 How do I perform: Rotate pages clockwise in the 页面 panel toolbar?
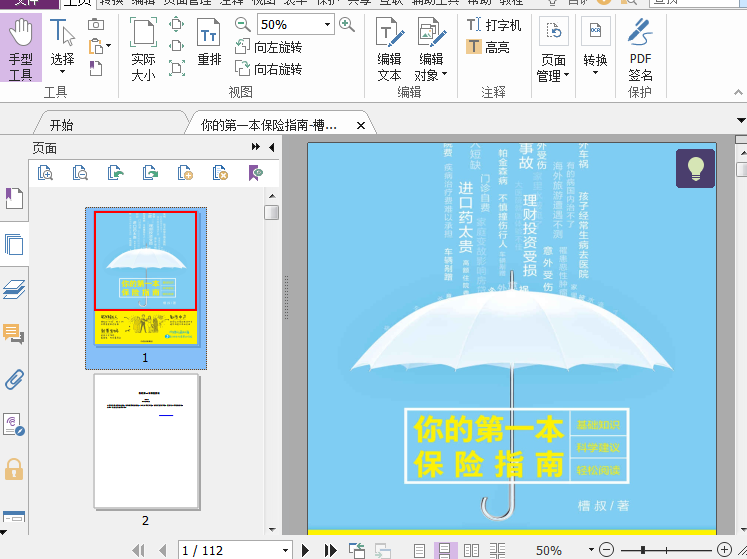150,173
